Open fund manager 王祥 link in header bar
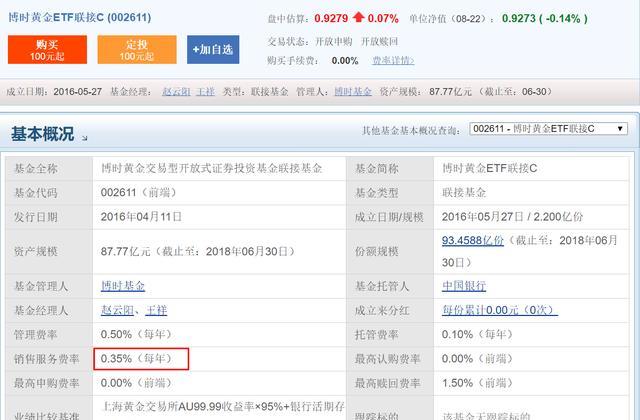Screen dimensions: 640x420 tap(205, 91)
